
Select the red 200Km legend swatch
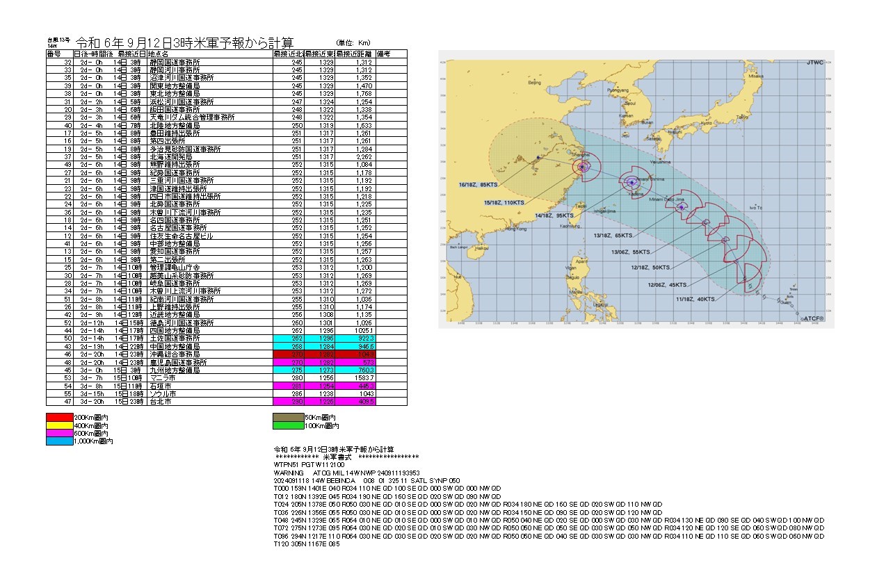pyautogui.click(x=59, y=416)
